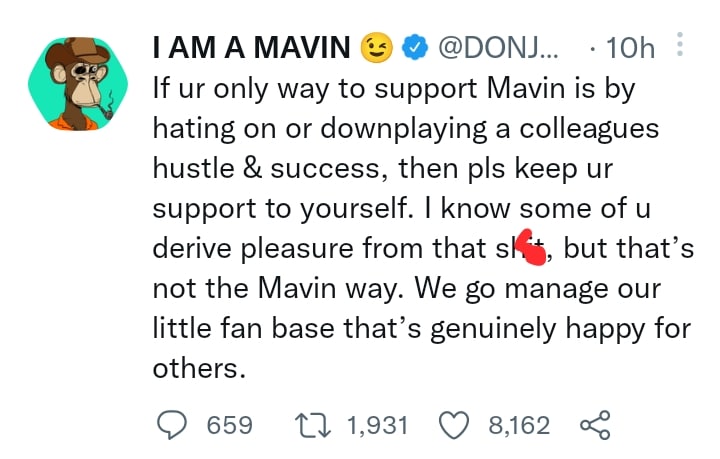View the 8,162 likes count
The height and width of the screenshot is (459, 720).
coord(519,425)
